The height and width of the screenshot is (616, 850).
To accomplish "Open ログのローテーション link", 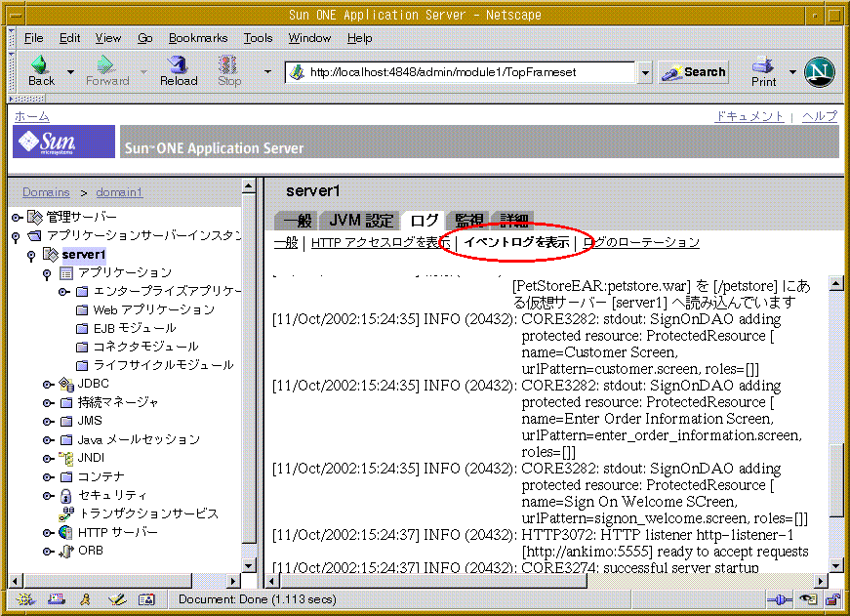I will point(641,242).
